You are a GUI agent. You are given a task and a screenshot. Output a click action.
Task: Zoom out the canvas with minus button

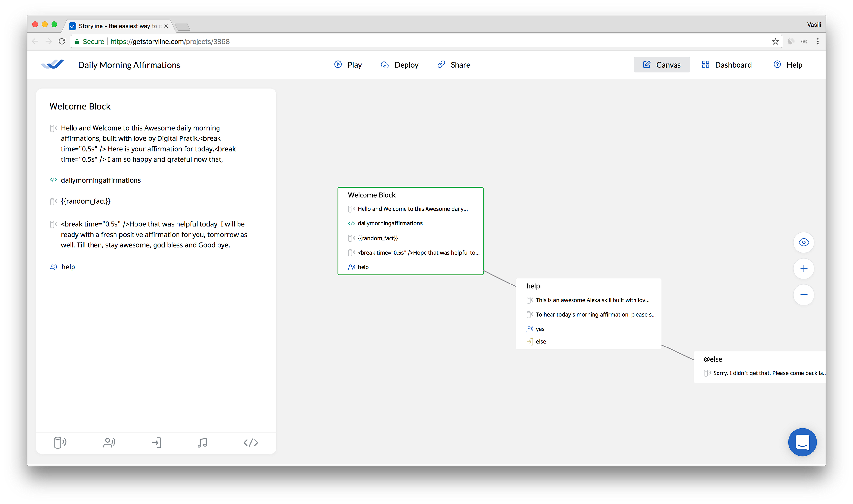coord(803,295)
